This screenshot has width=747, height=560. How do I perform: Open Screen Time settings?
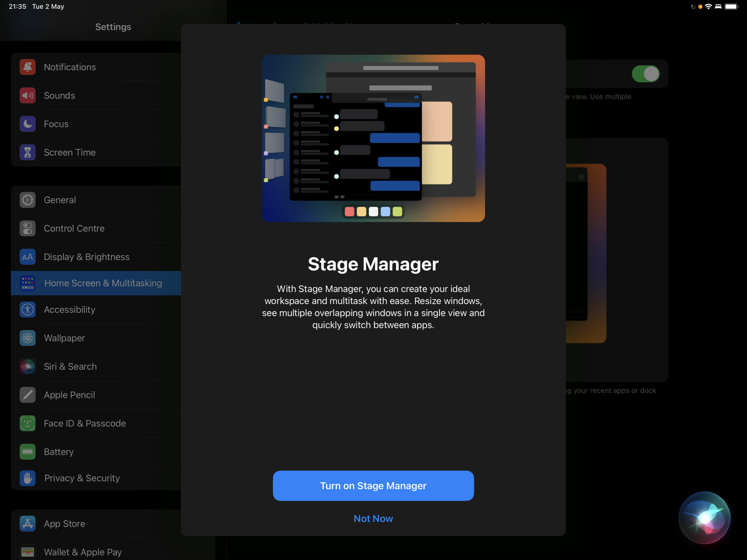tap(96, 152)
